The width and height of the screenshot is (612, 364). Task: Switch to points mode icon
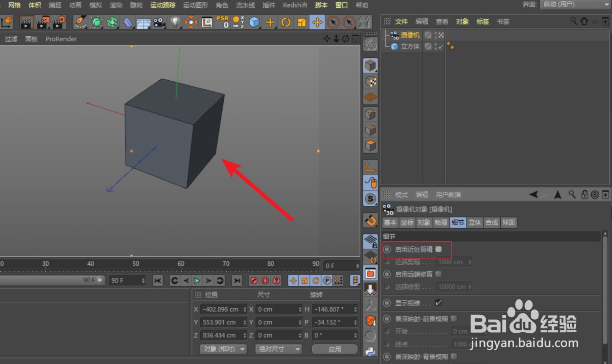[x=370, y=114]
